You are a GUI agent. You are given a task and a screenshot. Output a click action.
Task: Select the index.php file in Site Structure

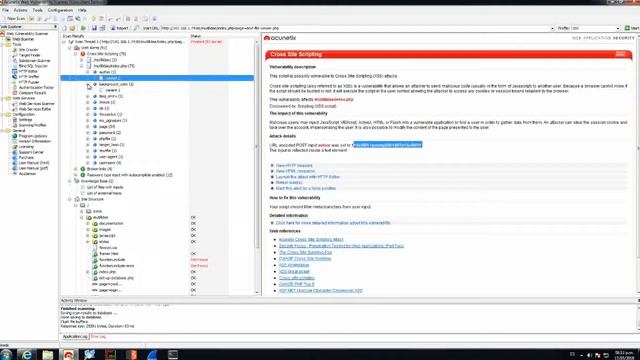107,272
